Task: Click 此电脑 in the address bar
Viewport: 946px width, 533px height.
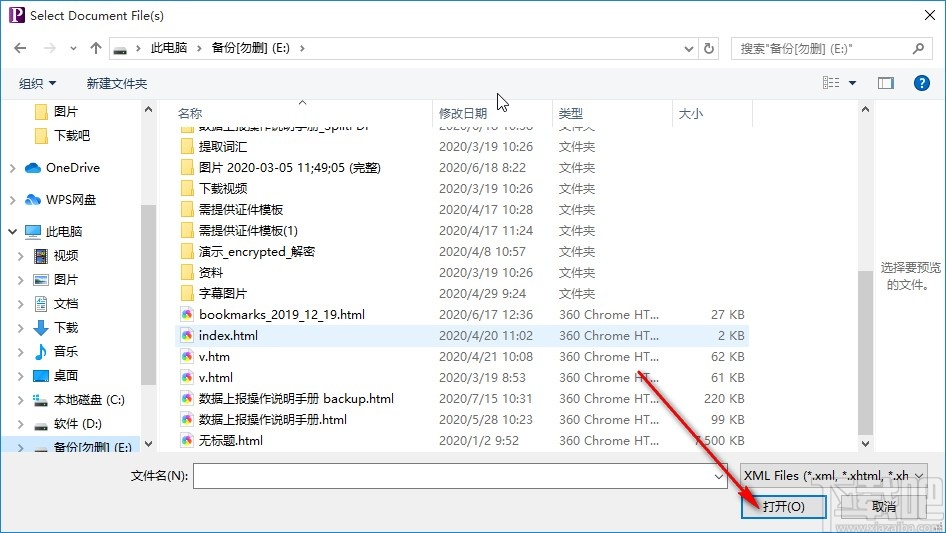Action: coord(169,48)
